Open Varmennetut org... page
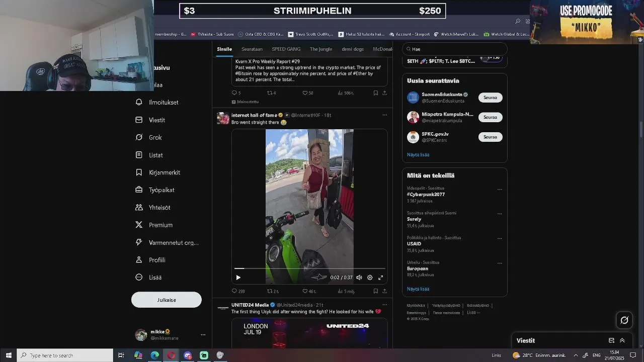 click(x=167, y=242)
